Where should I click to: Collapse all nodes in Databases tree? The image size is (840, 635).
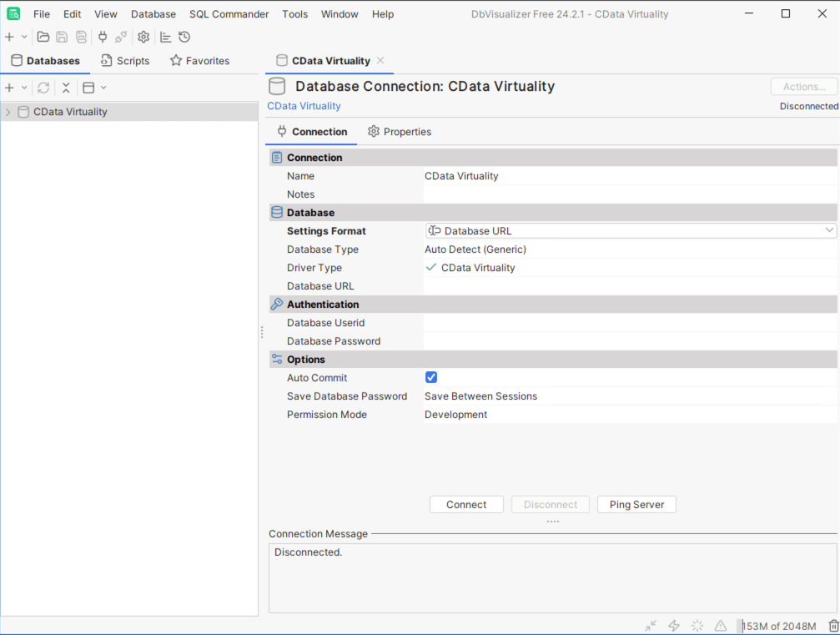click(x=66, y=88)
